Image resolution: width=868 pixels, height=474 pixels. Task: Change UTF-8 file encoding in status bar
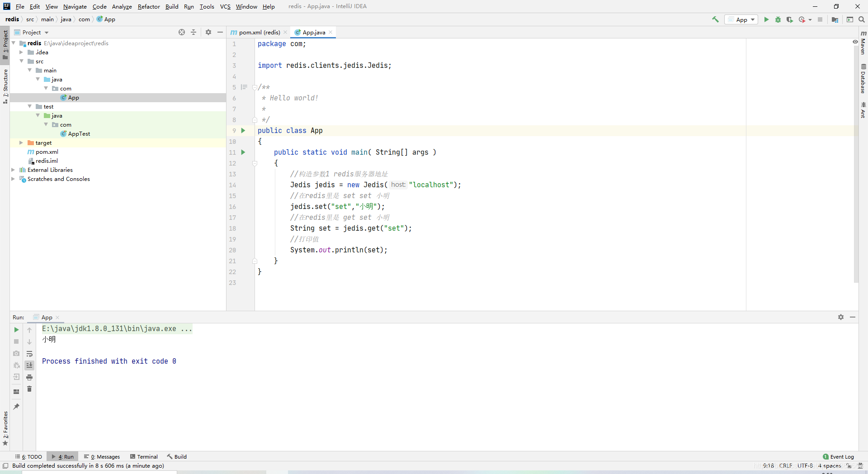805,466
